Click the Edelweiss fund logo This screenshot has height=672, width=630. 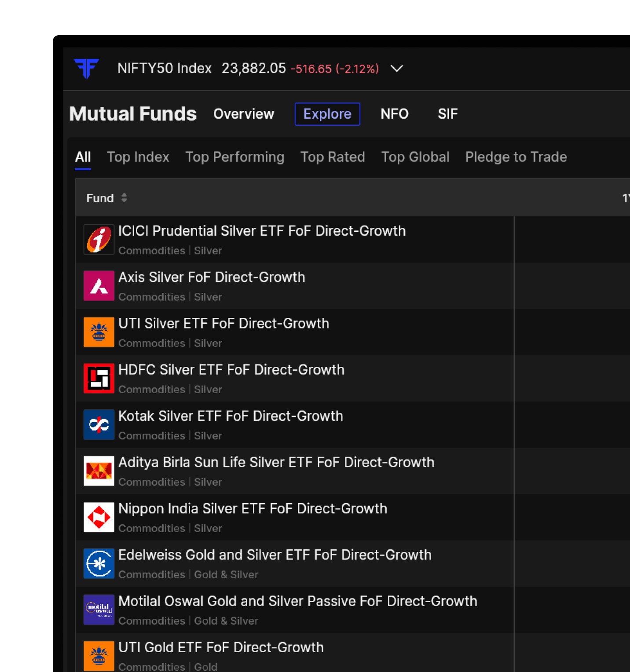[99, 563]
